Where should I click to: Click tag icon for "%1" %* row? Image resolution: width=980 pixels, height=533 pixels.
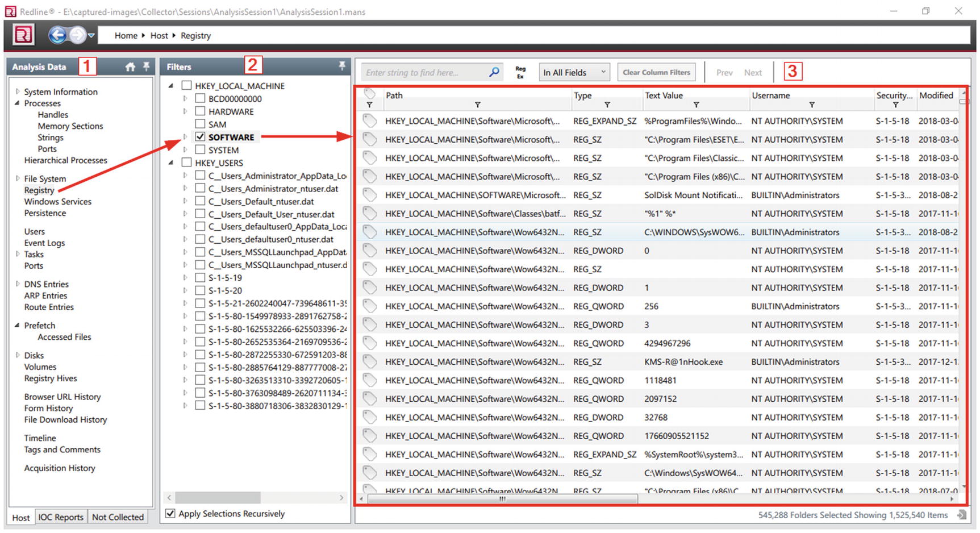tap(370, 214)
